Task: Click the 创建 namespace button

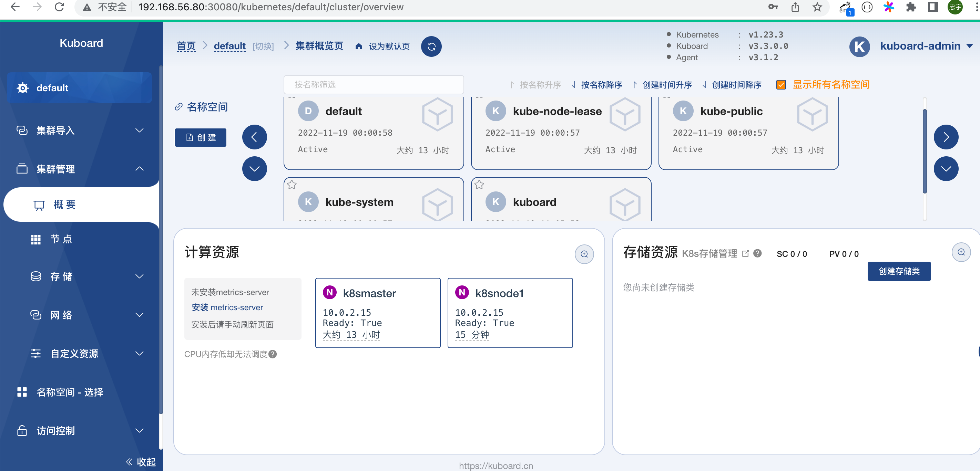Action: point(201,137)
